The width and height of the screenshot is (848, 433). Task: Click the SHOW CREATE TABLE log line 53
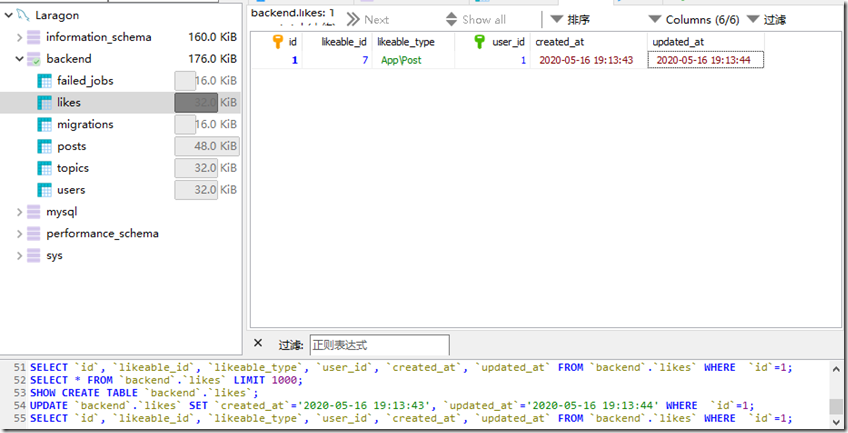tap(144, 393)
